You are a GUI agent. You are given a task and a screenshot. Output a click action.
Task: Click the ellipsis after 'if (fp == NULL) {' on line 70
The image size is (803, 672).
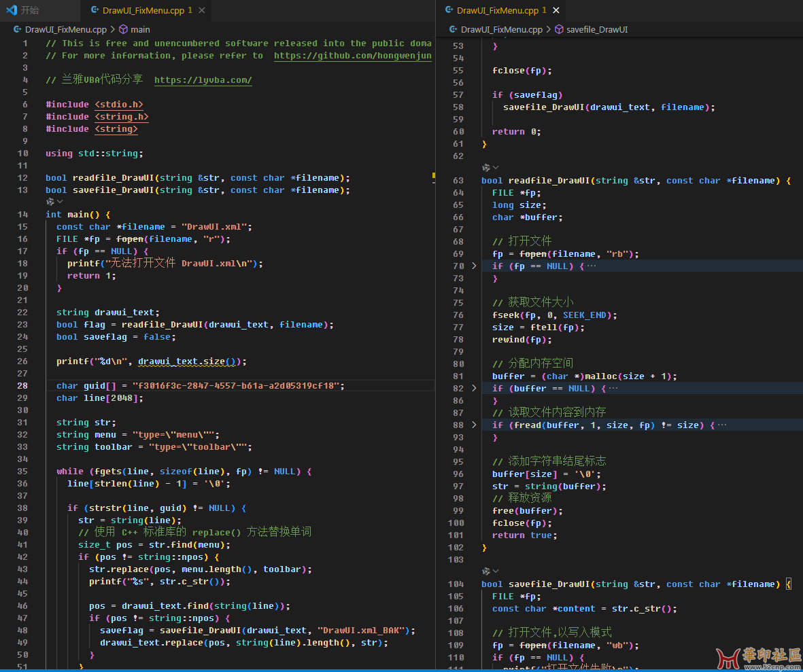pos(592,266)
